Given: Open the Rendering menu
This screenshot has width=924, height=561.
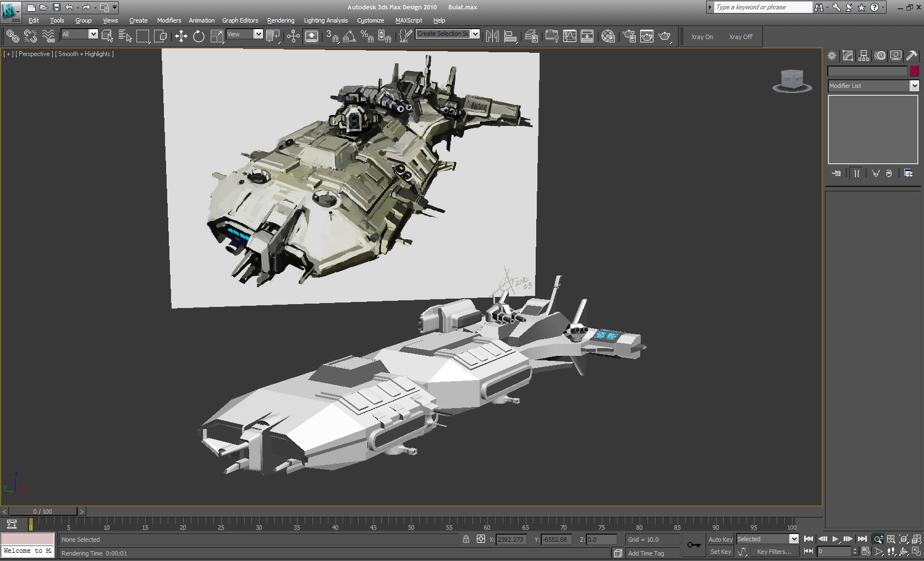Looking at the screenshot, I should (x=280, y=20).
